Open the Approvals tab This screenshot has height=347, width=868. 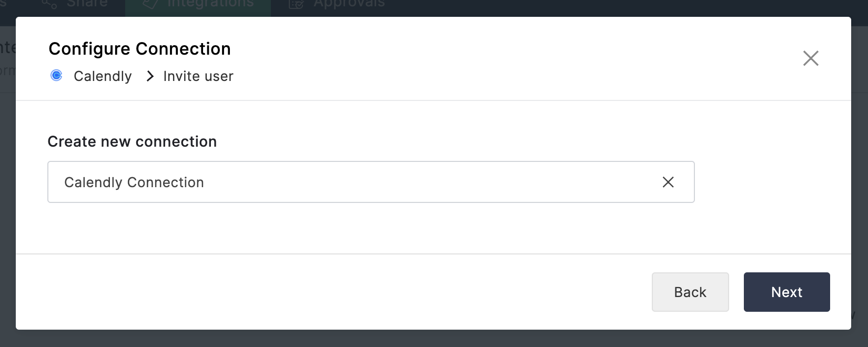pos(349,5)
